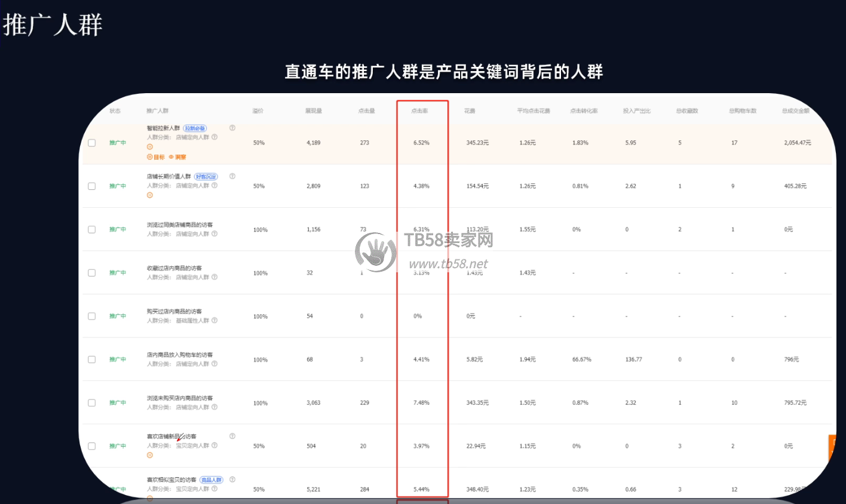Click the 投入产出比 column header
The image size is (846, 504).
pos(636,111)
